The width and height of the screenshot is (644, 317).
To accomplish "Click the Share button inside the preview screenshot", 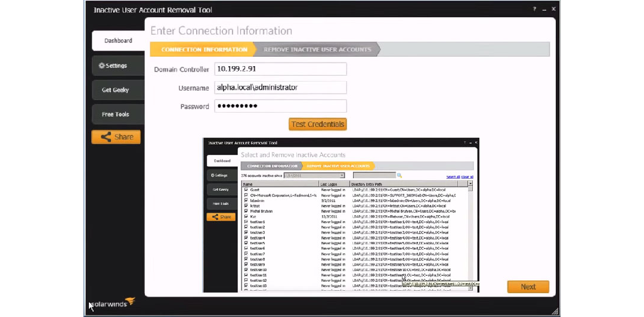I will pos(221,217).
